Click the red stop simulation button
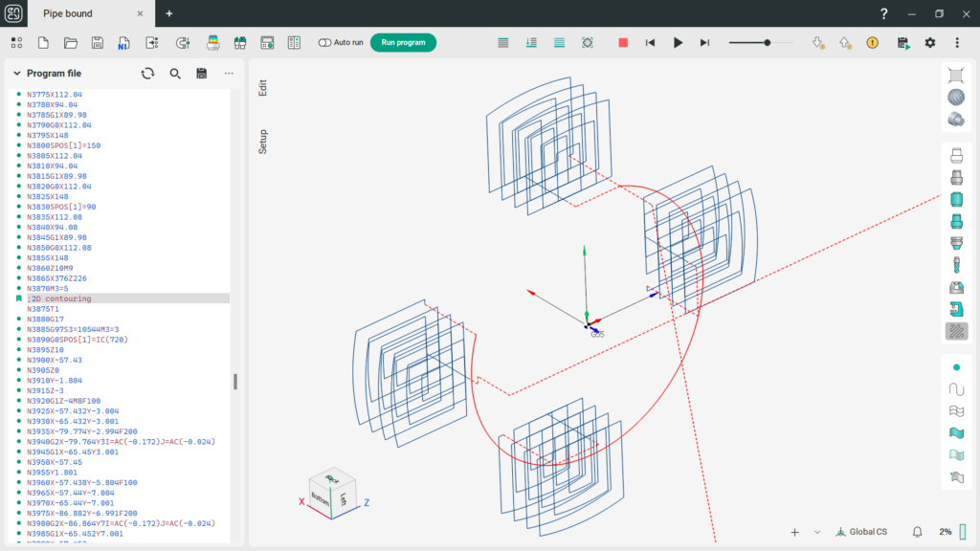This screenshot has height=551, width=980. pyautogui.click(x=622, y=42)
